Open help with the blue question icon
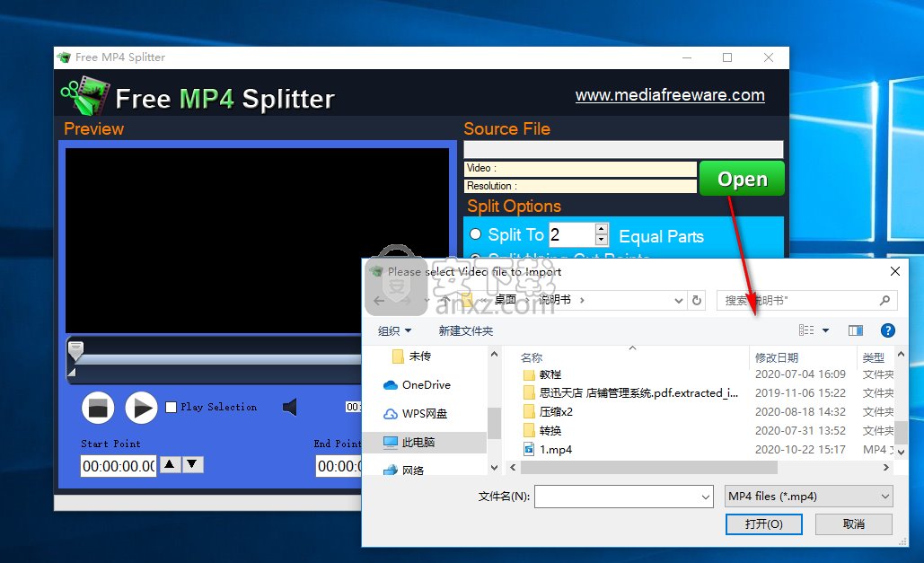 pyautogui.click(x=887, y=330)
